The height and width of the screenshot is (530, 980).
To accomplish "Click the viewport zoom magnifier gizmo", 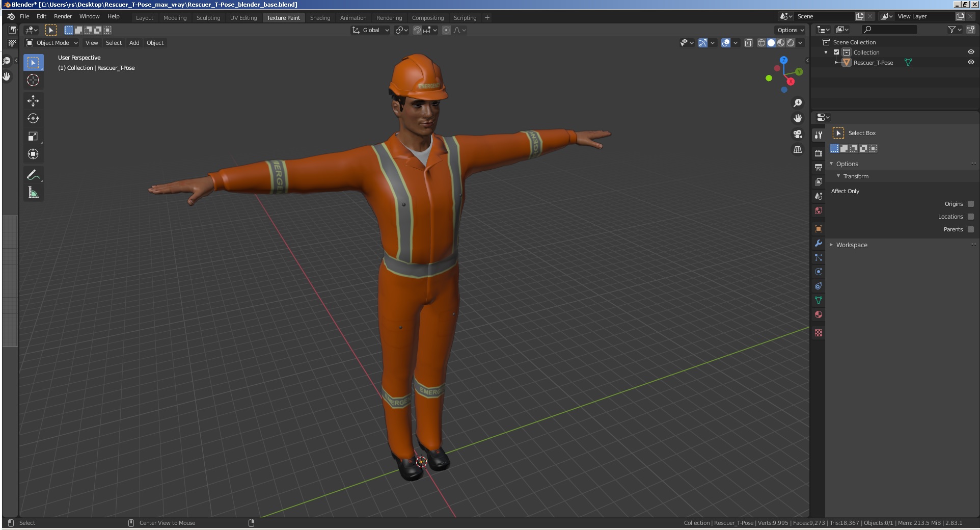I will [798, 103].
